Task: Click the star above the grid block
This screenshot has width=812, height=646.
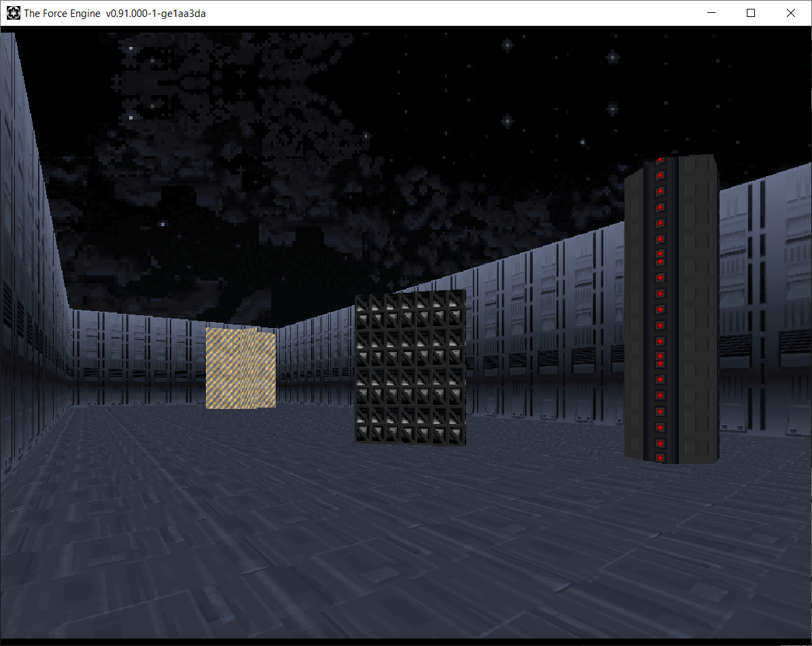Action: tap(366, 136)
